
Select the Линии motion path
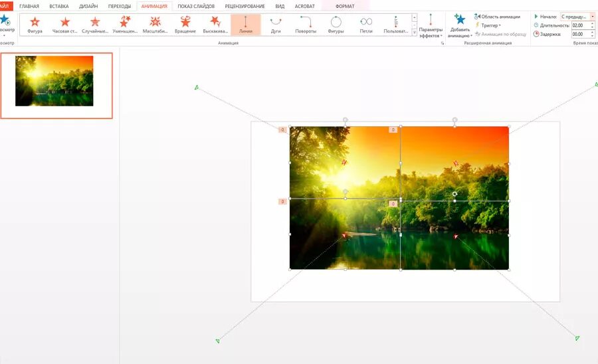(x=246, y=25)
